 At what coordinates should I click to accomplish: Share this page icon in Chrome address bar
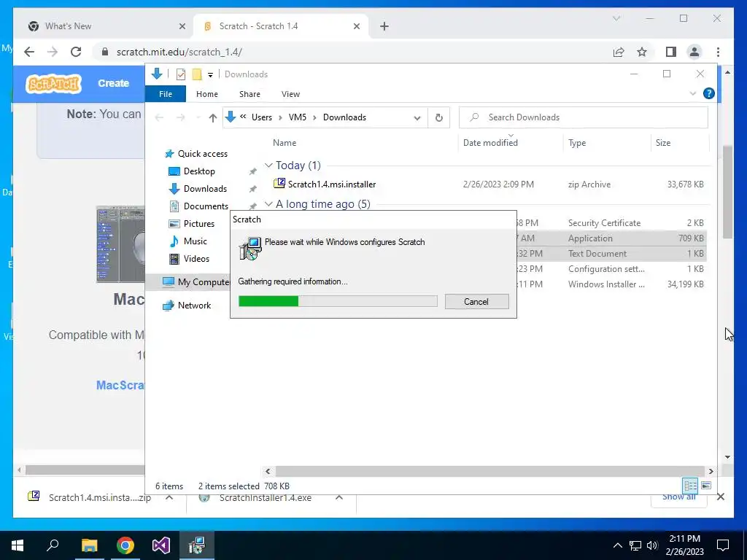[619, 52]
